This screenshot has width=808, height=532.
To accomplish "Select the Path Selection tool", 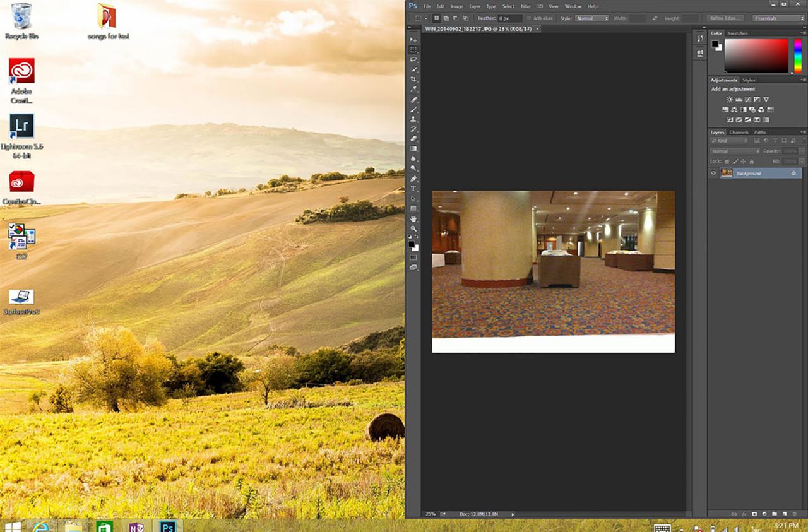I will click(413, 198).
